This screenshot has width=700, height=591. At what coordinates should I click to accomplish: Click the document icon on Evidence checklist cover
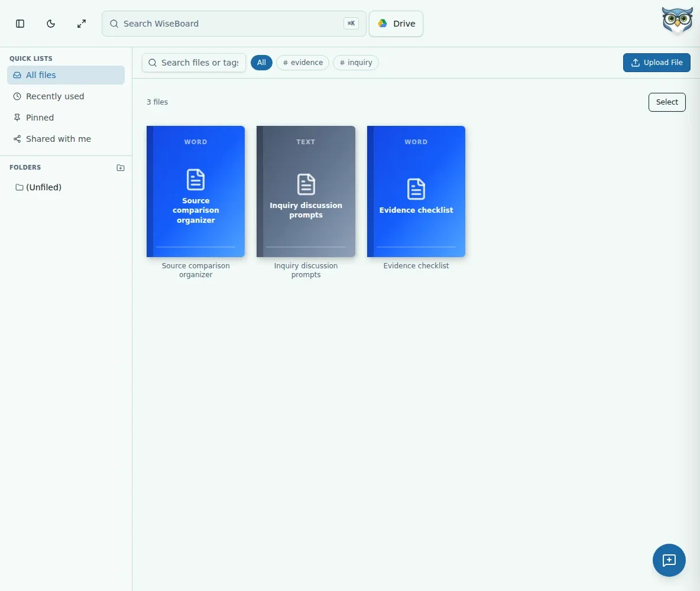pos(416,189)
